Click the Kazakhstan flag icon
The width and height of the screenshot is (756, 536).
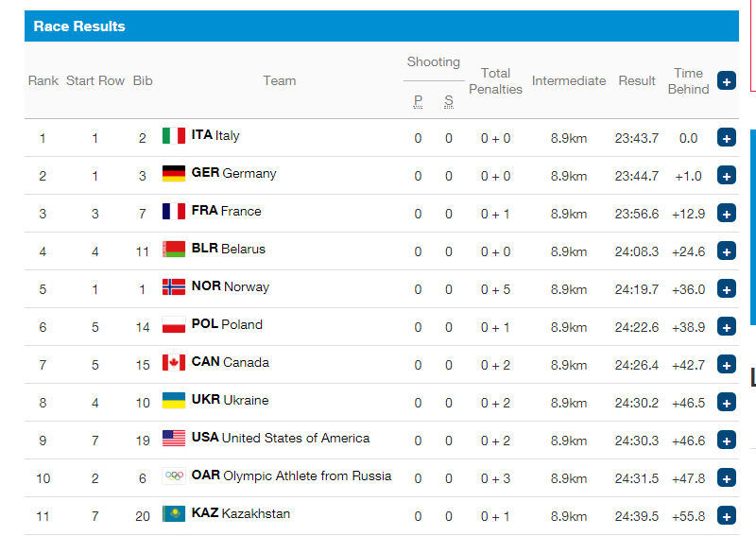(x=174, y=513)
